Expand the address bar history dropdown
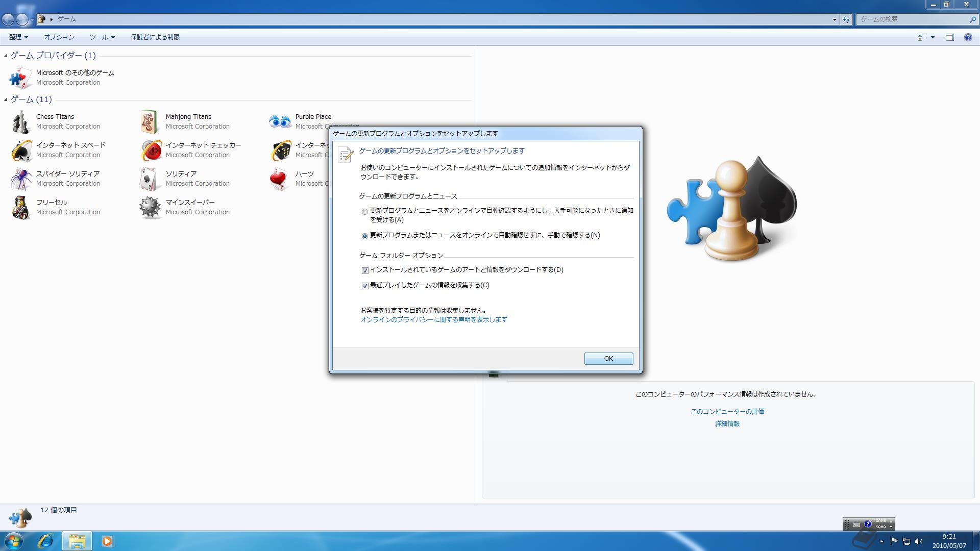Screen dimensions: 980x551 (x=835, y=19)
